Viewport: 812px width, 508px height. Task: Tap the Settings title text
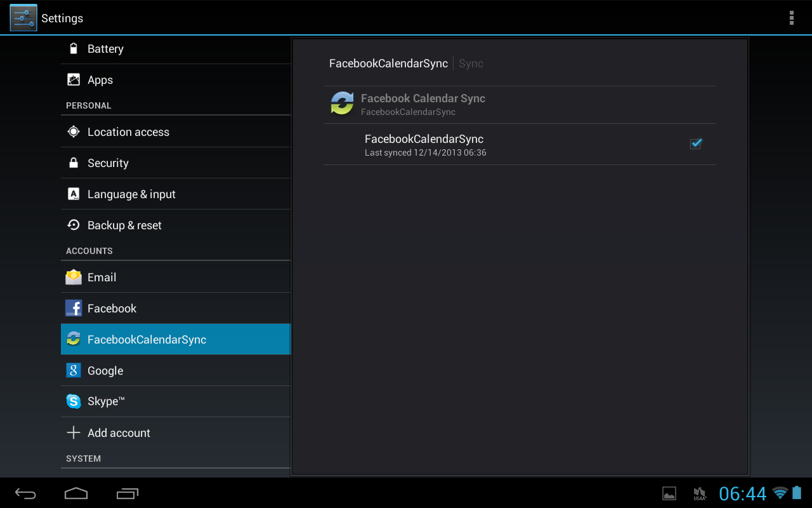click(x=62, y=18)
